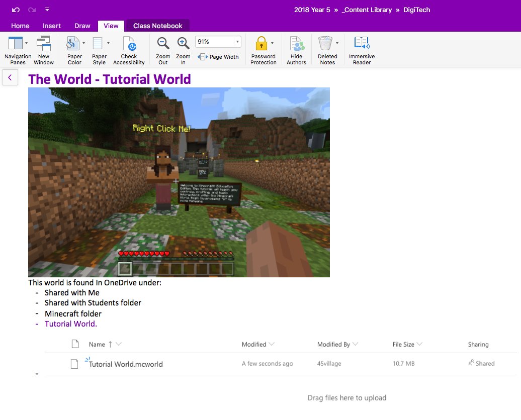Open the Home ribbon tab
Image resolution: width=521 pixels, height=420 pixels.
(x=20, y=26)
